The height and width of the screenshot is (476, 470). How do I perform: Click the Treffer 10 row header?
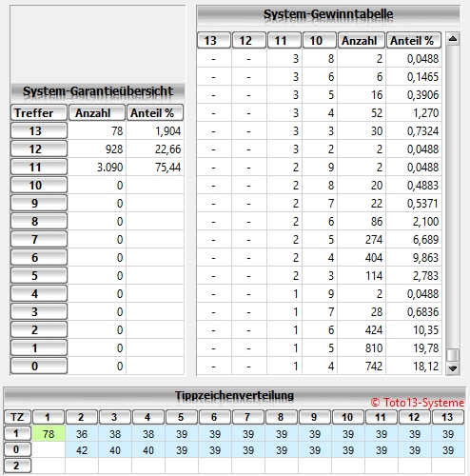[39, 185]
